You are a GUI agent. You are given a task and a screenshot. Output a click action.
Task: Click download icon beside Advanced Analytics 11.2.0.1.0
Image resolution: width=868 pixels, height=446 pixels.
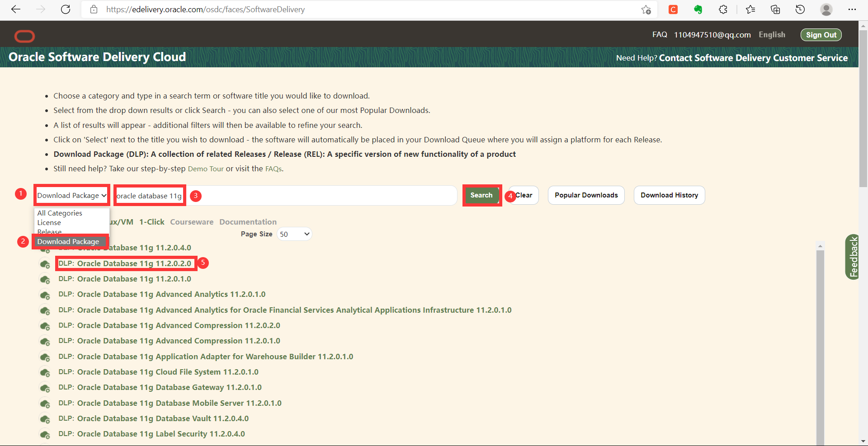coord(45,295)
